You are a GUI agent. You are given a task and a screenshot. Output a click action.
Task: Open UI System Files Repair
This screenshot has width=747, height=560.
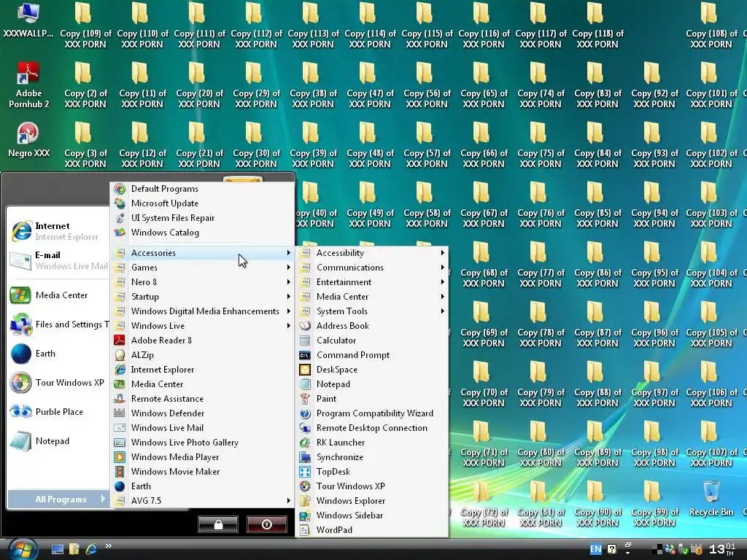pos(202,218)
